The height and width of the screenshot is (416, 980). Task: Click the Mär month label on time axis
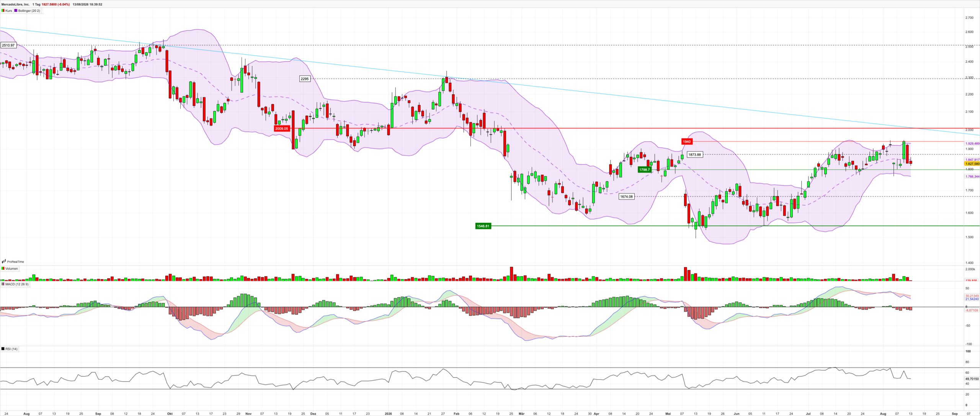coord(521,414)
